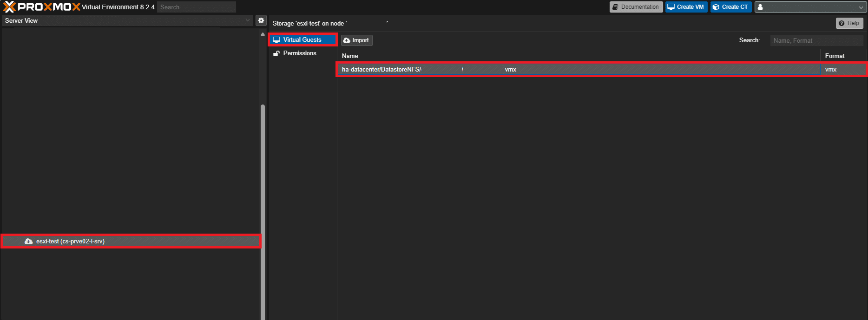This screenshot has width=868, height=320.
Task: Click the Create VM monitor icon
Action: [671, 7]
